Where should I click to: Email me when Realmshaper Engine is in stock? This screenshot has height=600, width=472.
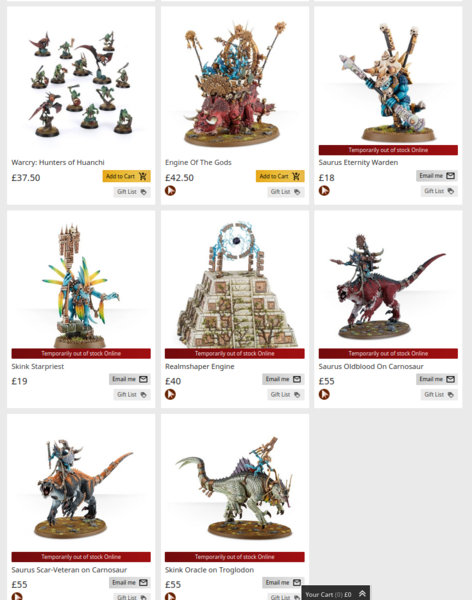pyautogui.click(x=283, y=379)
